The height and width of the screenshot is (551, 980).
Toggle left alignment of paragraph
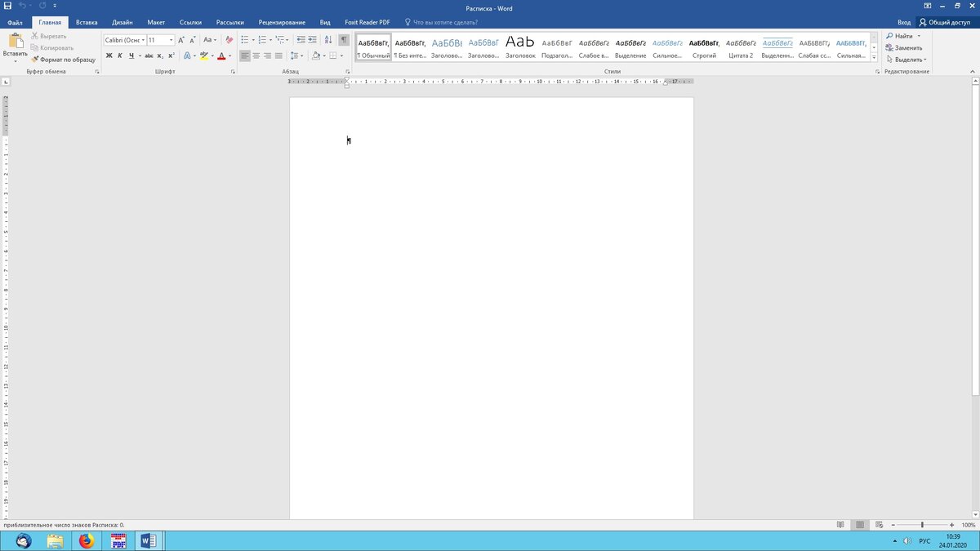(x=245, y=56)
